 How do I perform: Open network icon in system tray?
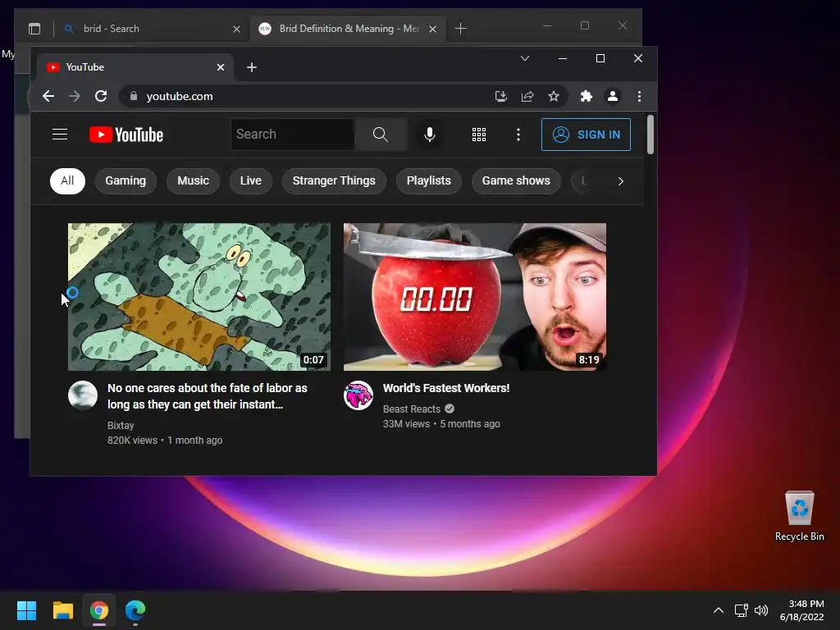point(741,610)
